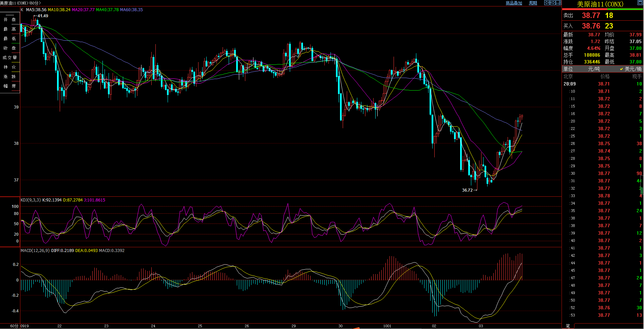Click the 涨跌 row in left panel
The height and width of the screenshot is (329, 644).
tap(10, 77)
